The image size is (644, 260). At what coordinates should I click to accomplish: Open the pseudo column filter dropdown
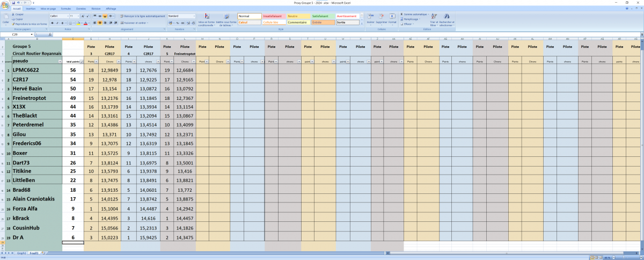[60, 62]
